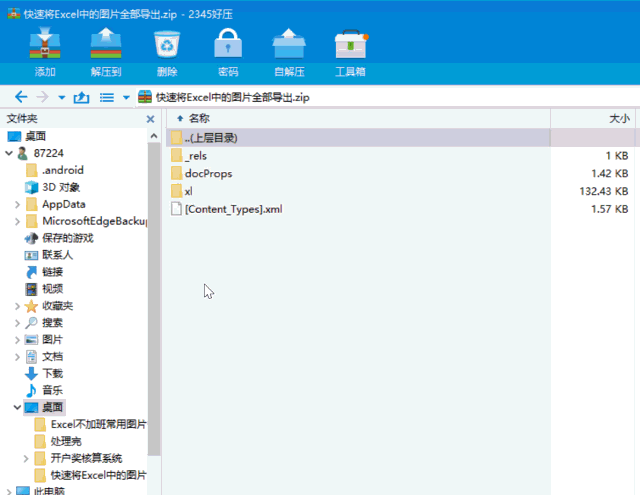Viewport: 640px width, 495px height.
Task: Click the 添加 (Add) toolbar icon
Action: pos(45,44)
